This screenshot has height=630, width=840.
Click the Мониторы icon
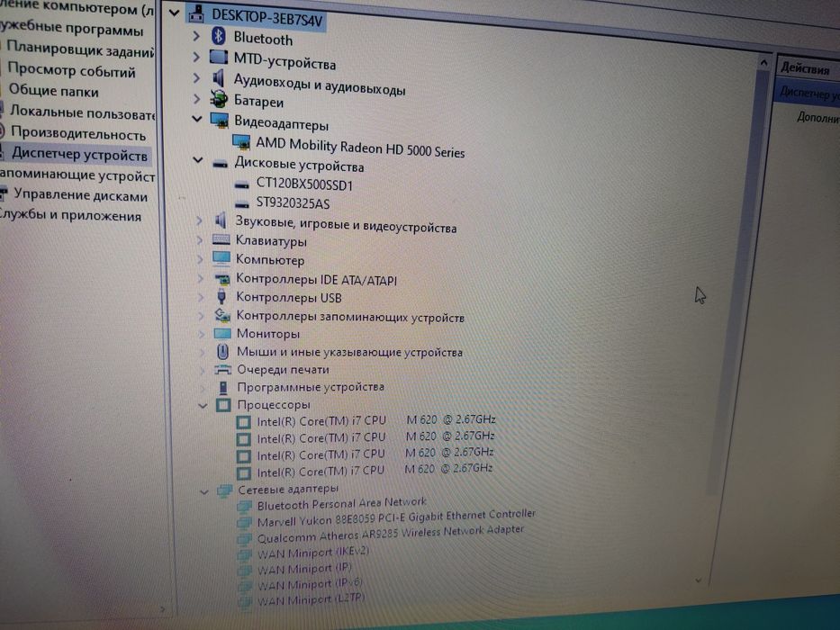pyautogui.click(x=222, y=333)
